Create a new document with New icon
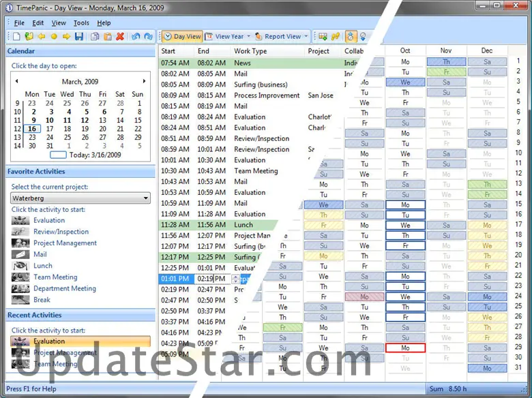 (x=16, y=36)
